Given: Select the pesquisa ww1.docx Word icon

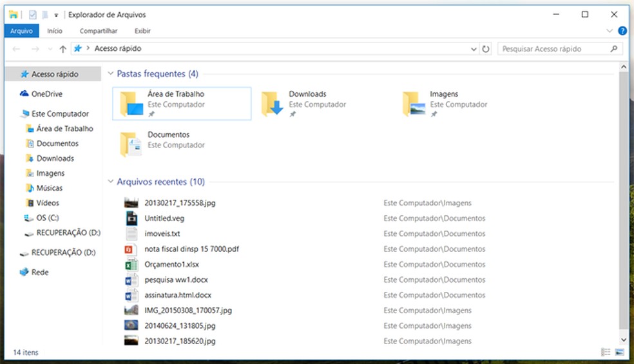Looking at the screenshot, I should pyautogui.click(x=131, y=280).
